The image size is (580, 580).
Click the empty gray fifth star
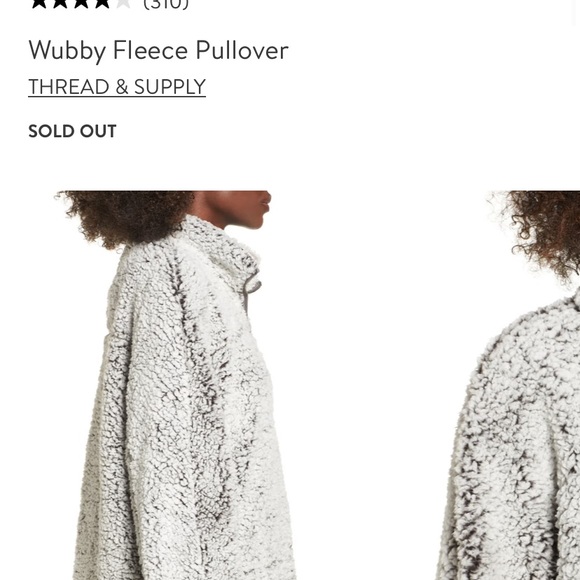[123, 3]
